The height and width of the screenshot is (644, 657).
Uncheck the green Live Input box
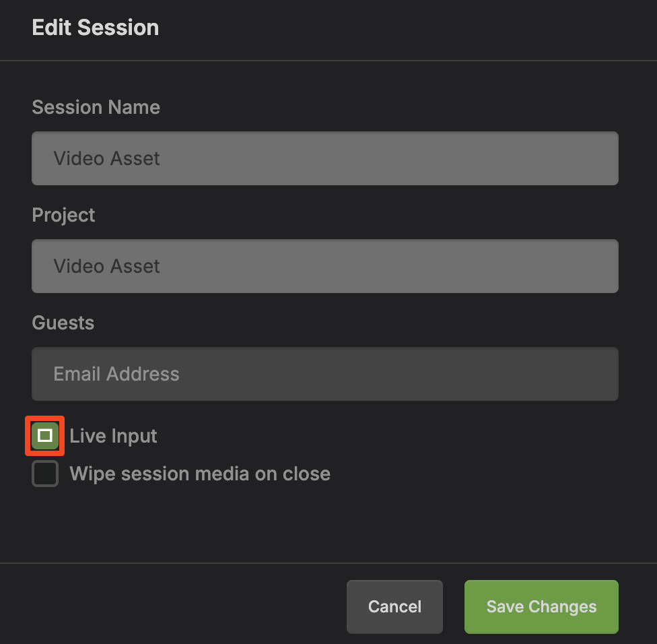click(x=45, y=436)
